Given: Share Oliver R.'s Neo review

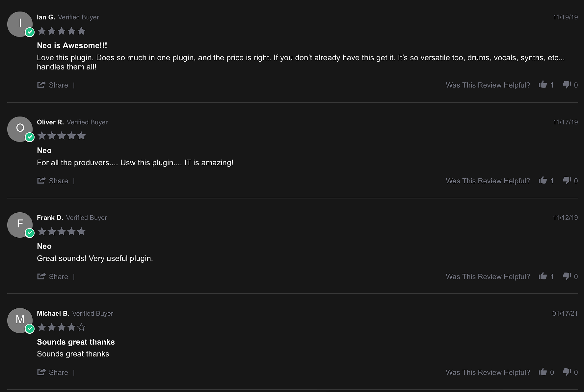Looking at the screenshot, I should [53, 181].
